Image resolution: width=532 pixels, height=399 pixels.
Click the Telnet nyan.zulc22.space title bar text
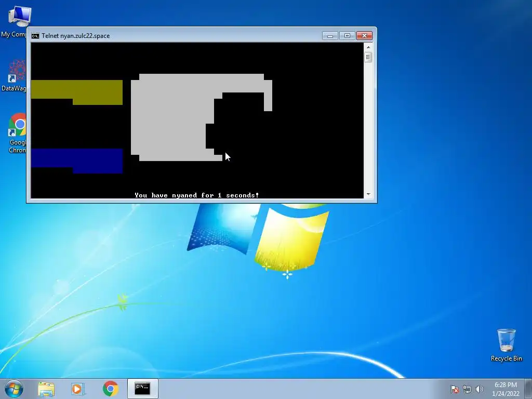click(76, 36)
